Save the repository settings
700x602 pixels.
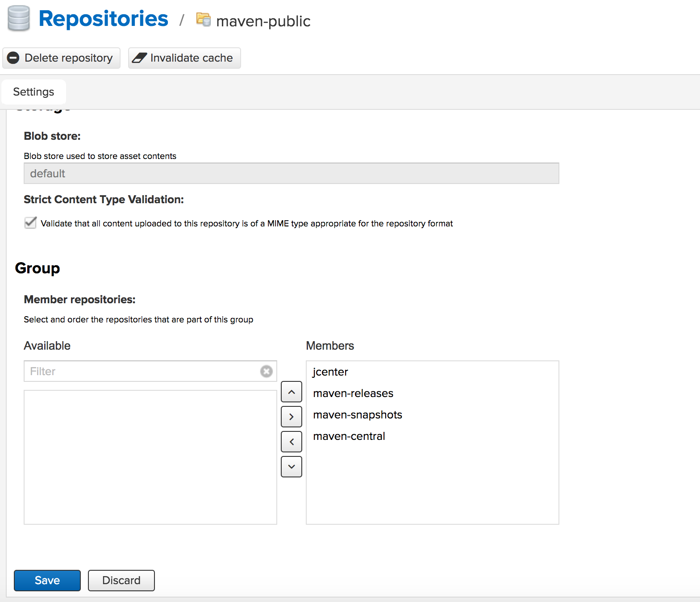tap(47, 581)
